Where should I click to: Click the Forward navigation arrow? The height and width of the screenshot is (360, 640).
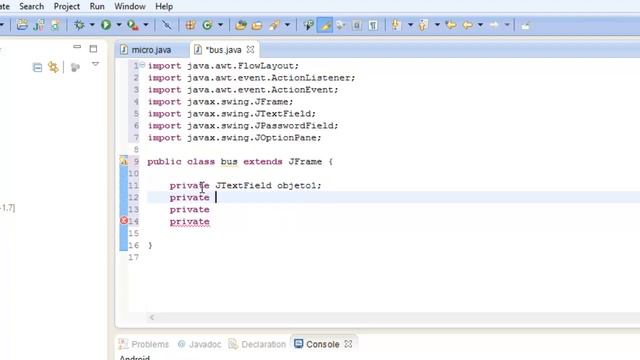pos(494,25)
